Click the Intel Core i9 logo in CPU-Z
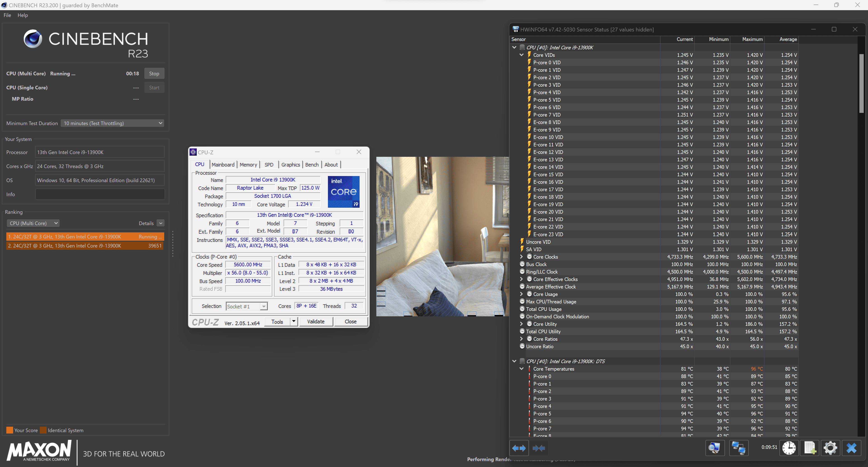This screenshot has width=868, height=467. click(x=343, y=191)
